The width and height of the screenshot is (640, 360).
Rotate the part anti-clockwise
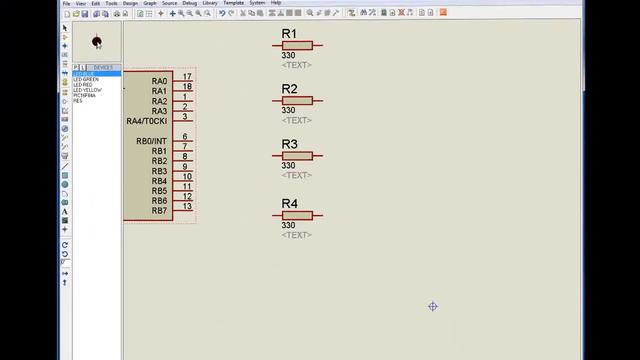(65, 254)
